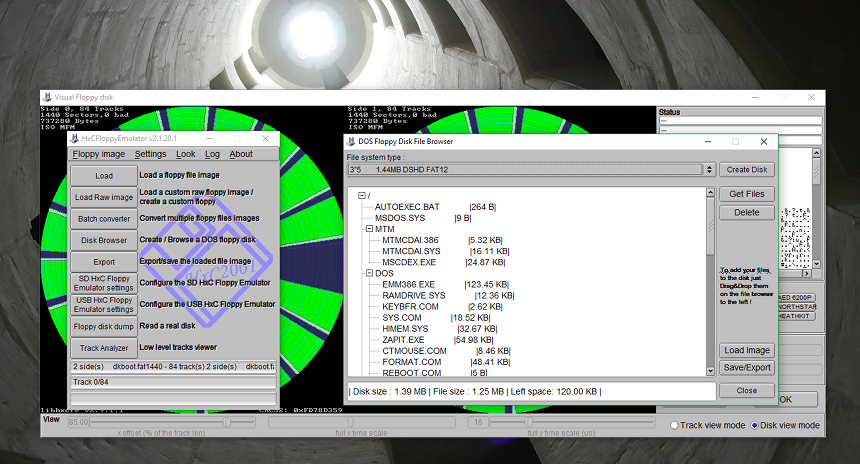860x464 pixels.
Task: Select Disk view mode radio button
Action: 755,426
